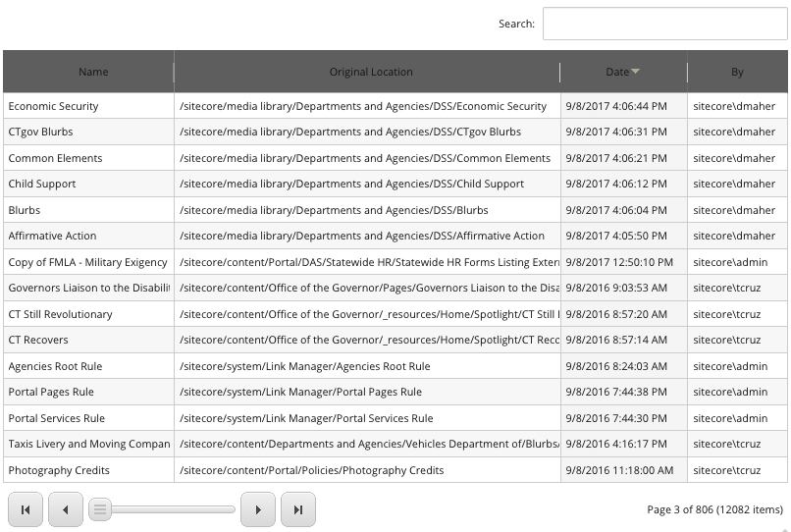The width and height of the screenshot is (791, 532).
Task: Select the Portal Services Rule entry
Action: pyautogui.click(x=57, y=418)
